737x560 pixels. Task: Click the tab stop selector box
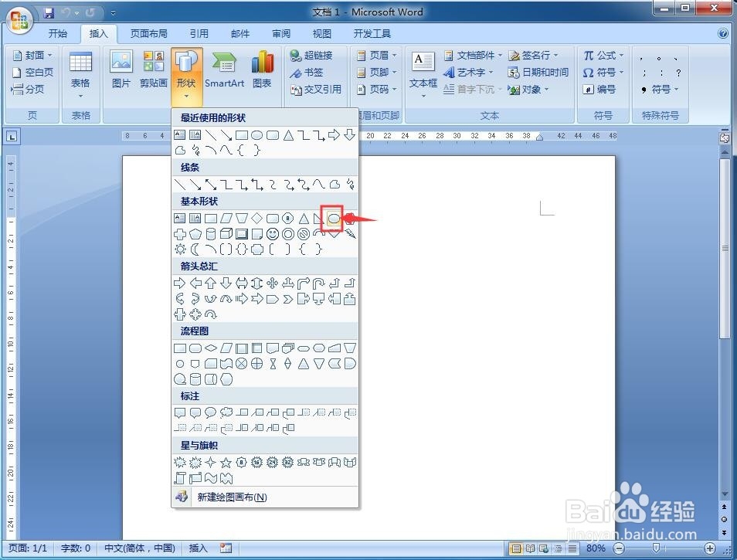pos(12,137)
